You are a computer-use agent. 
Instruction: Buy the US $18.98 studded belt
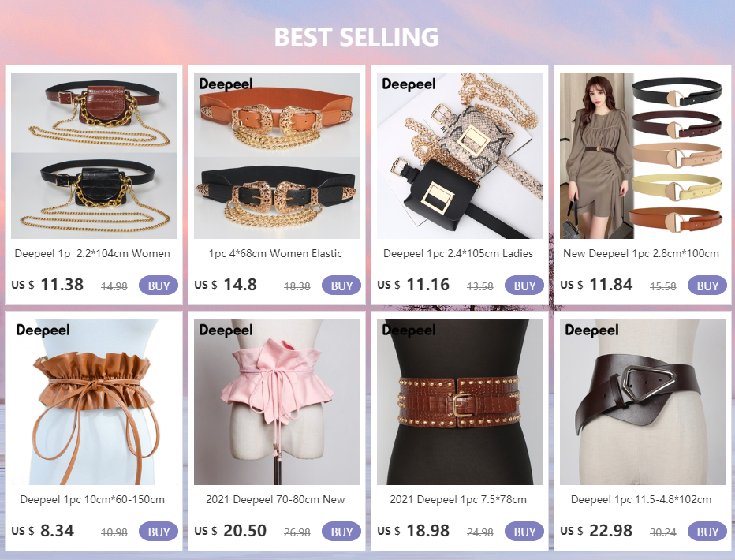point(524,532)
